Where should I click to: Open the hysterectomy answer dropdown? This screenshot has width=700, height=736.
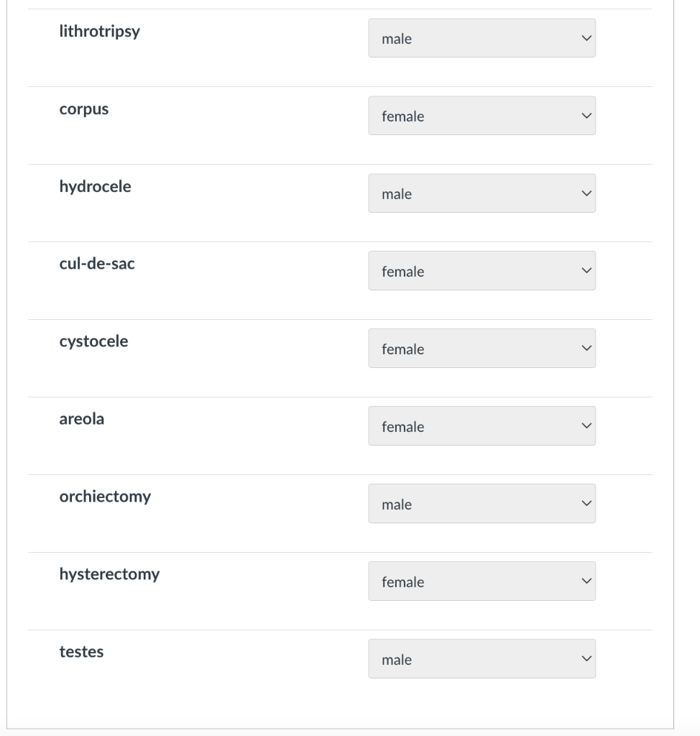pyautogui.click(x=482, y=581)
